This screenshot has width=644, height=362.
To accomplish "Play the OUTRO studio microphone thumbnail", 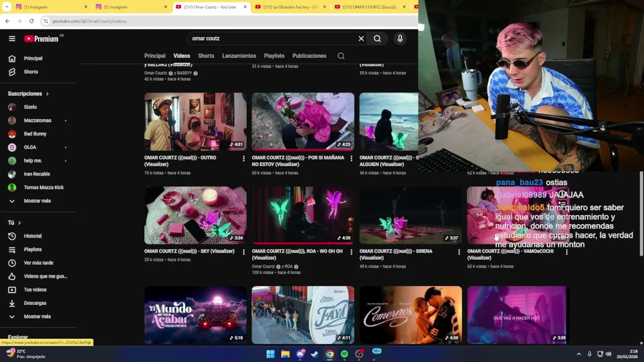I will pos(195,122).
